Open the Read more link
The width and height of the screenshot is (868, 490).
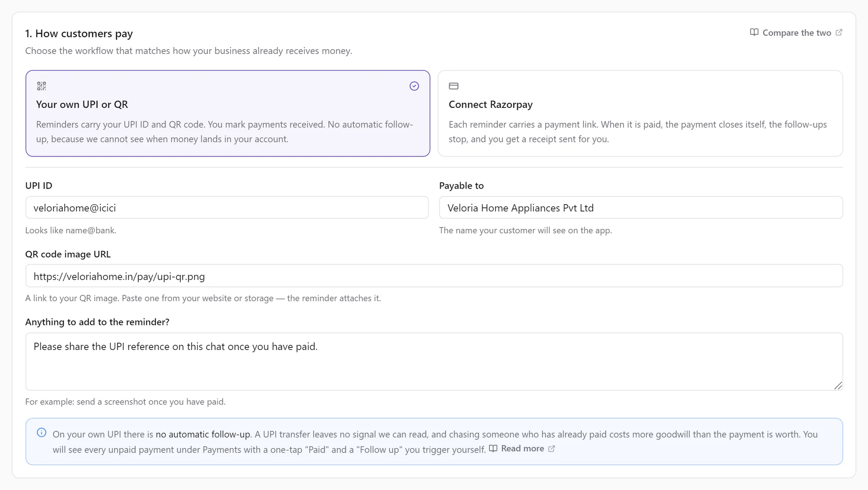(x=522, y=449)
